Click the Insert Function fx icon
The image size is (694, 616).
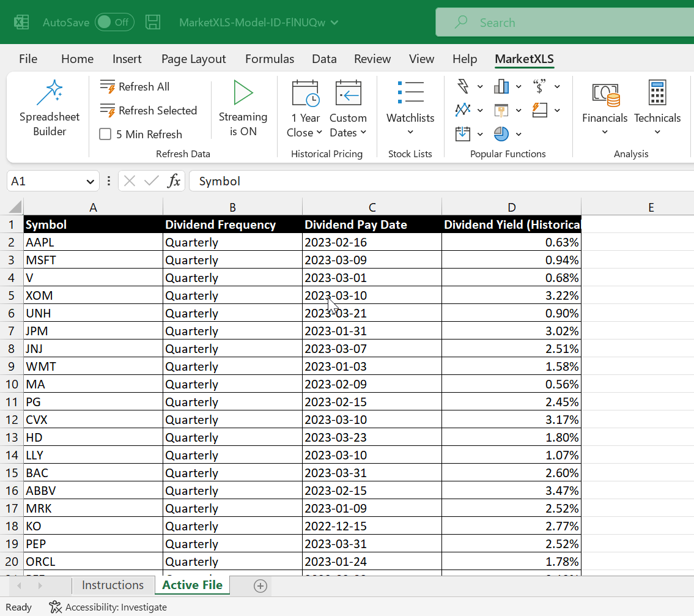pyautogui.click(x=174, y=181)
